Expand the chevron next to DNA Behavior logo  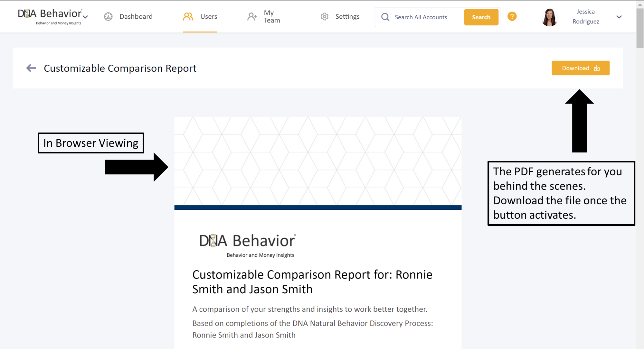tap(85, 17)
